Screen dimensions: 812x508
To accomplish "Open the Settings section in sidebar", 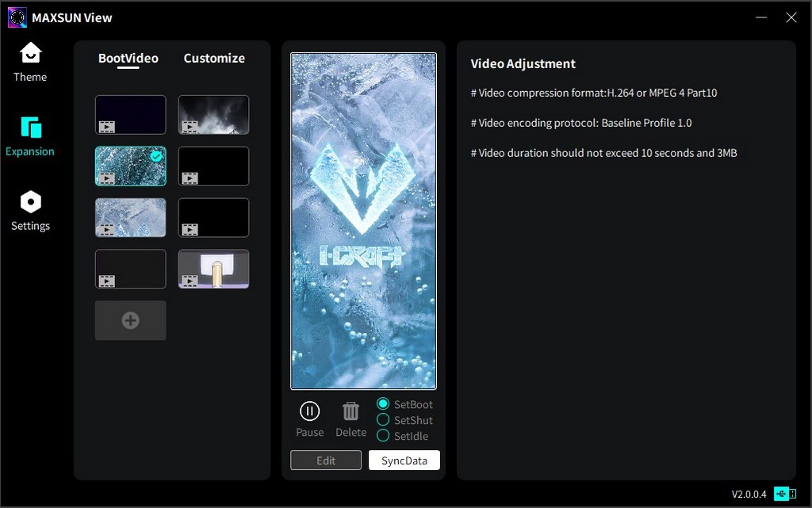I will point(31,211).
